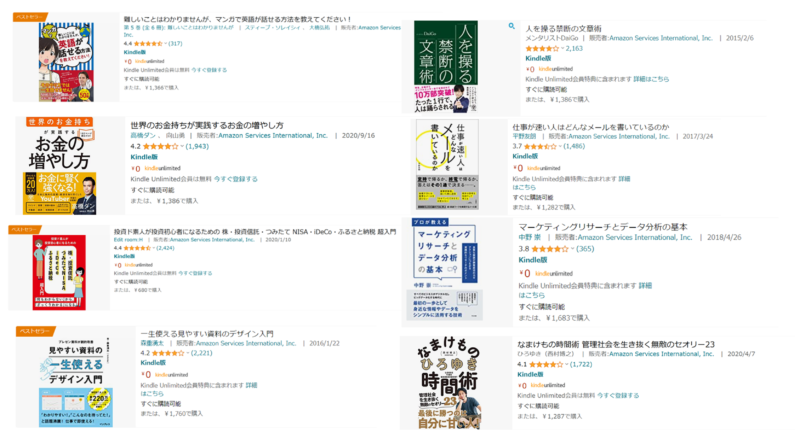Screen dimensions: 800x444
Task: Click the なまけもの時間術 book cover thumbnail
Action: click(x=449, y=383)
